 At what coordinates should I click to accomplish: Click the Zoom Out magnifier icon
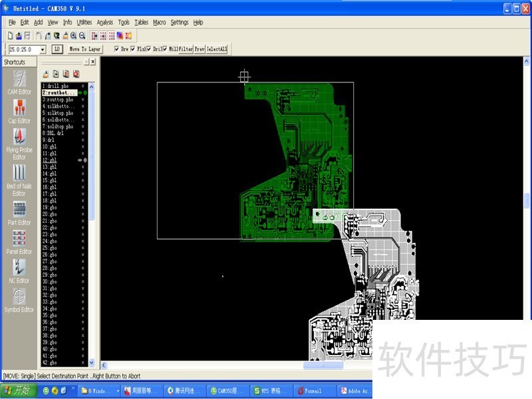[82, 35]
